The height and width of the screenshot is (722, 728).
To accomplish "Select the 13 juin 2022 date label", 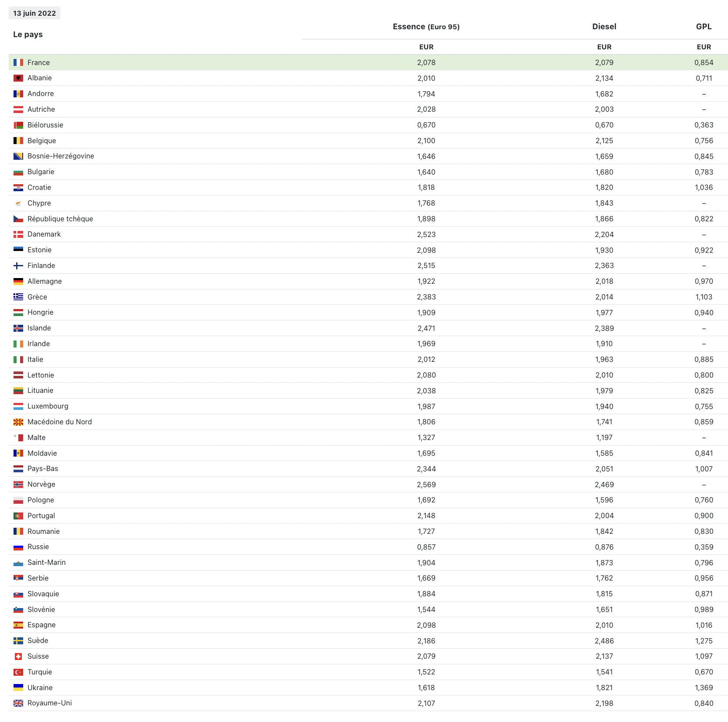I will point(34,13).
